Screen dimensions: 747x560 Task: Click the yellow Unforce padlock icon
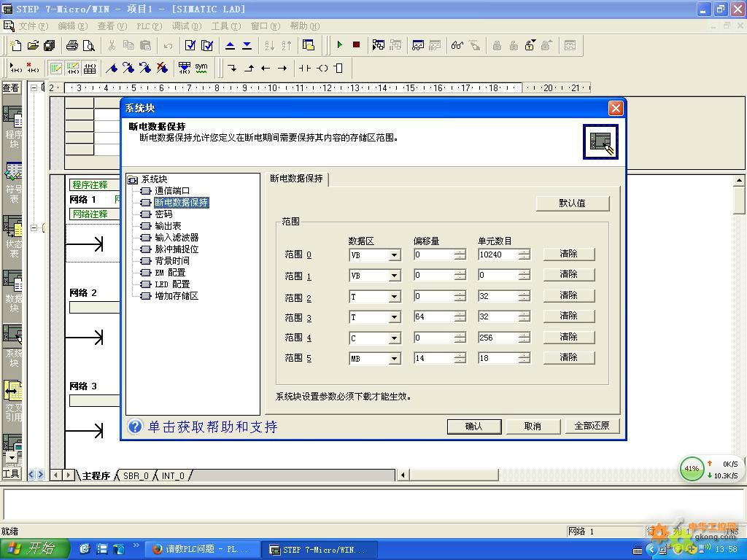[x=530, y=45]
